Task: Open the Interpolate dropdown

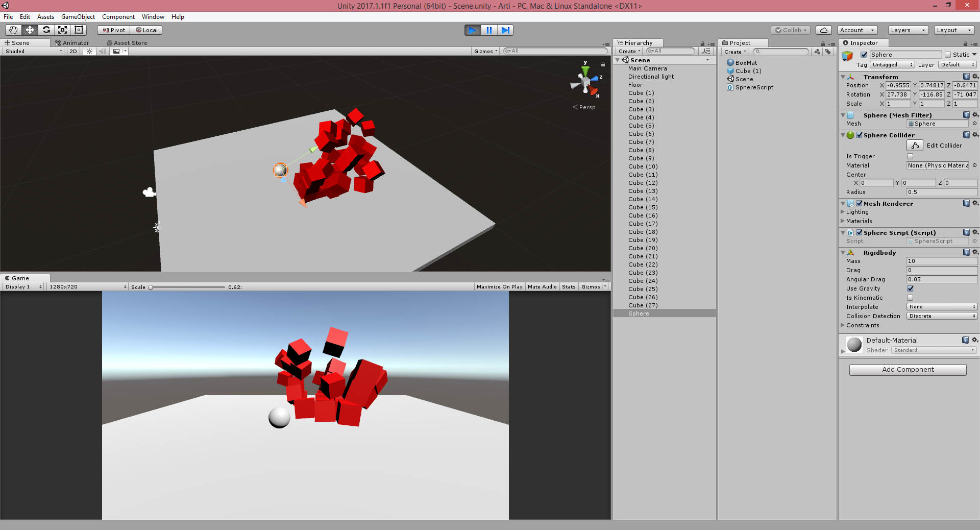Action: click(x=942, y=307)
